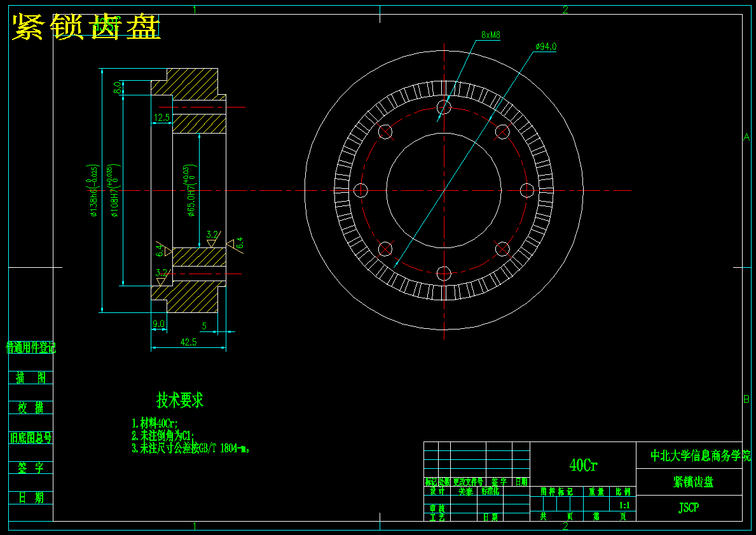Select the GB/T 1804-m tolerance note
The height and width of the screenshot is (535, 756).
191,448
